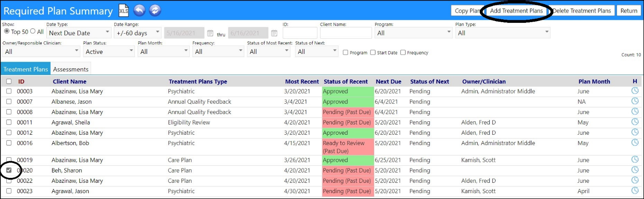Image resolution: width=644 pixels, height=199 pixels.
Task: Tick the Start Date checkbox
Action: pos(373,53)
